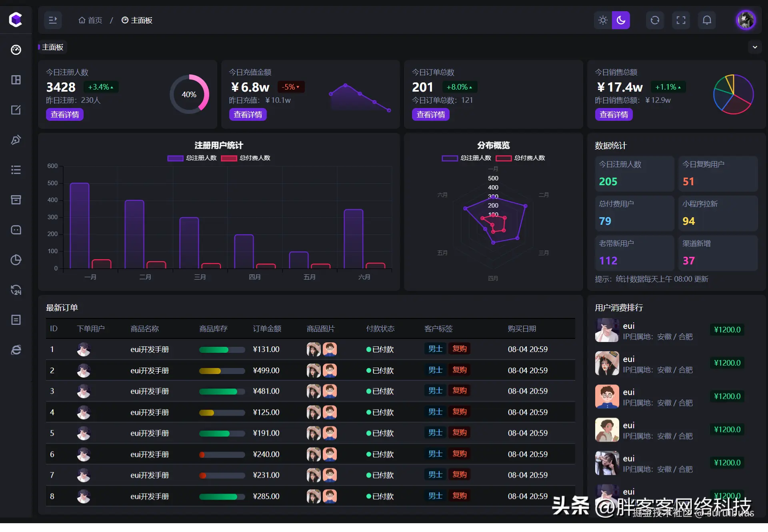Open user avatar menu in header
This screenshot has height=532, width=768.
tap(746, 20)
